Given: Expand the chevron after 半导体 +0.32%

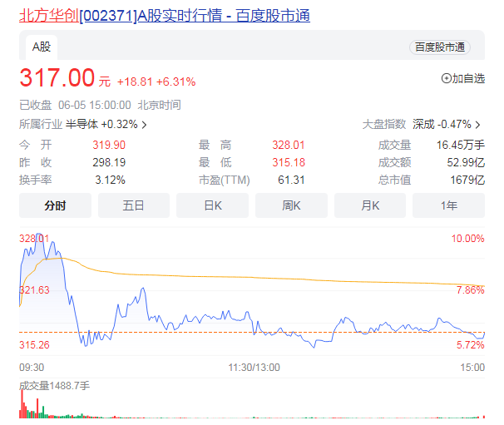Looking at the screenshot, I should pos(145,125).
